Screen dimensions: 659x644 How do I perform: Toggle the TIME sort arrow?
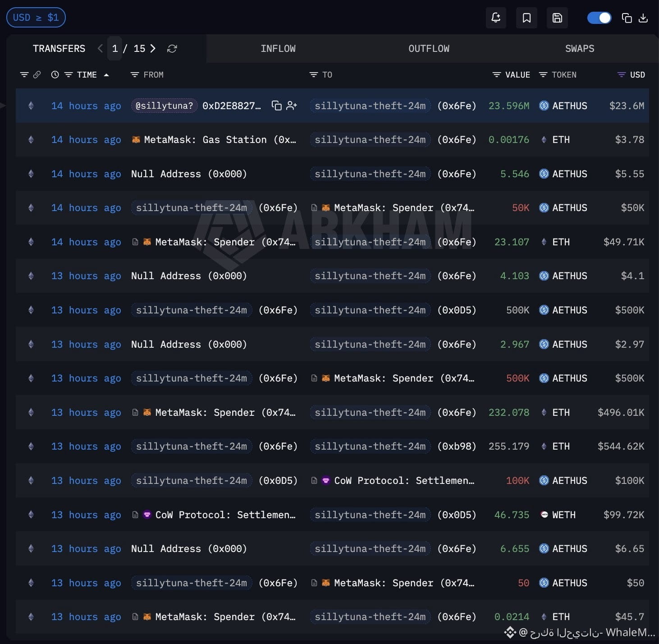(106, 75)
